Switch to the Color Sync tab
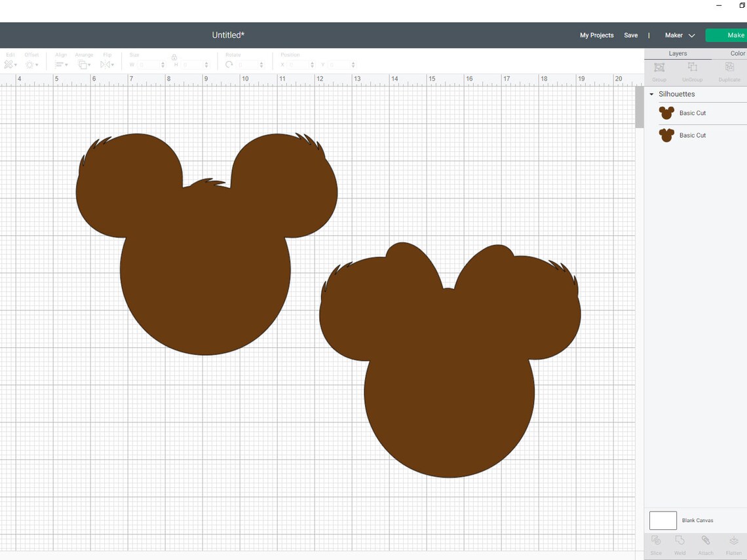 (737, 53)
